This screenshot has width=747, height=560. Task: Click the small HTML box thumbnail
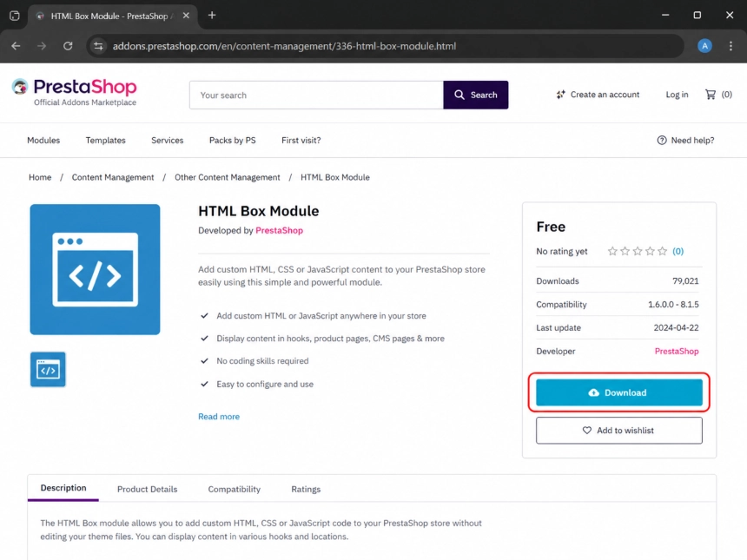click(x=48, y=370)
